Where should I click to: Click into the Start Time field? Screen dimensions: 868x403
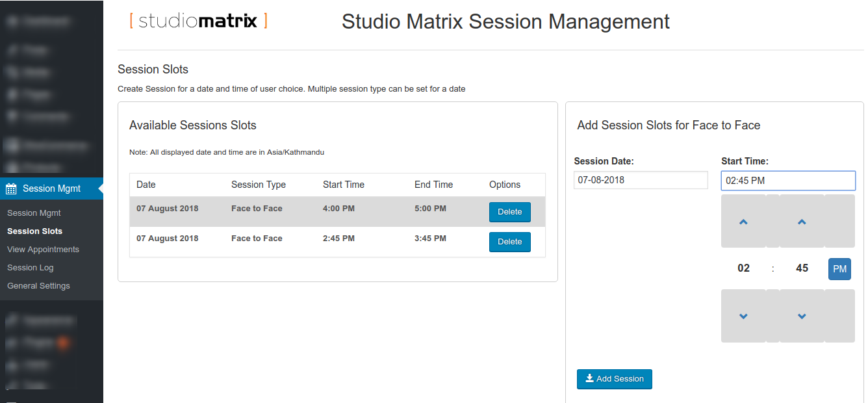[x=787, y=181]
